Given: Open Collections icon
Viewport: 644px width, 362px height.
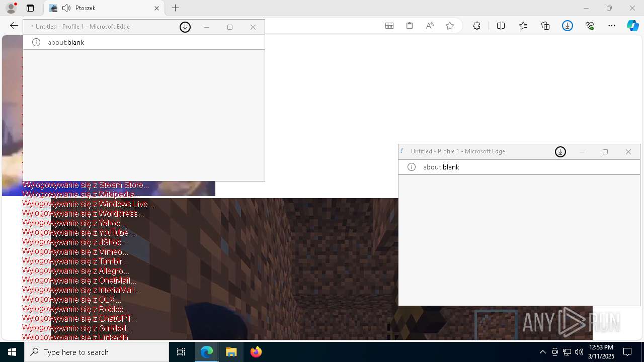Looking at the screenshot, I should pyautogui.click(x=545, y=26).
